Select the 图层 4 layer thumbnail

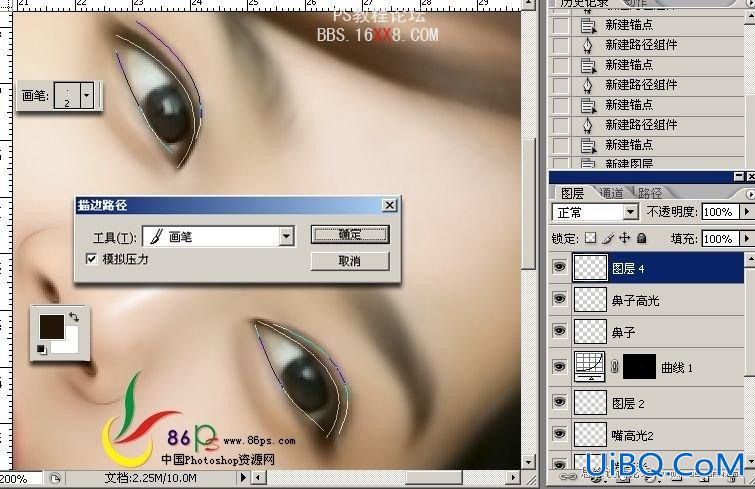coord(590,267)
